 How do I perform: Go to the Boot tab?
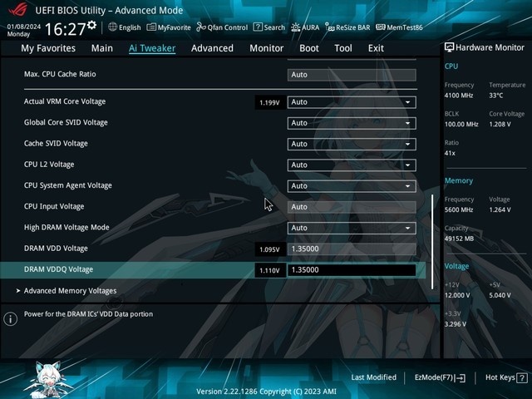point(308,48)
